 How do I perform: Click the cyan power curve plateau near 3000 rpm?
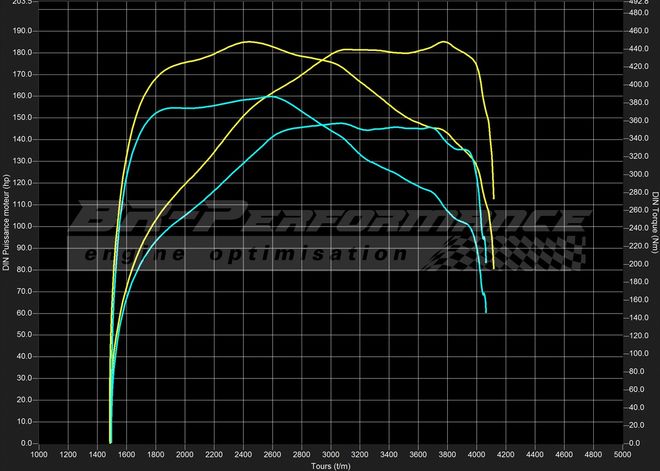(x=338, y=123)
